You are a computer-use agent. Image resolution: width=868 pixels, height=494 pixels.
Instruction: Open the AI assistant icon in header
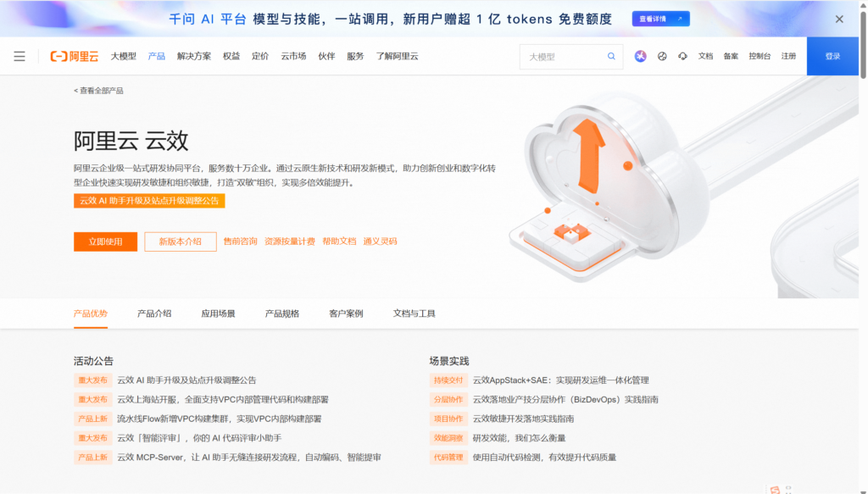[641, 57]
